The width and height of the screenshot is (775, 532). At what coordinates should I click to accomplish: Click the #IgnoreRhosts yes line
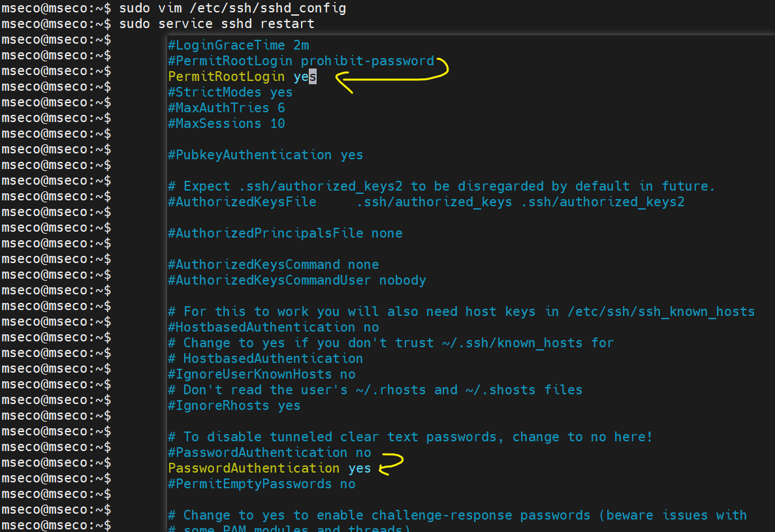coord(234,405)
